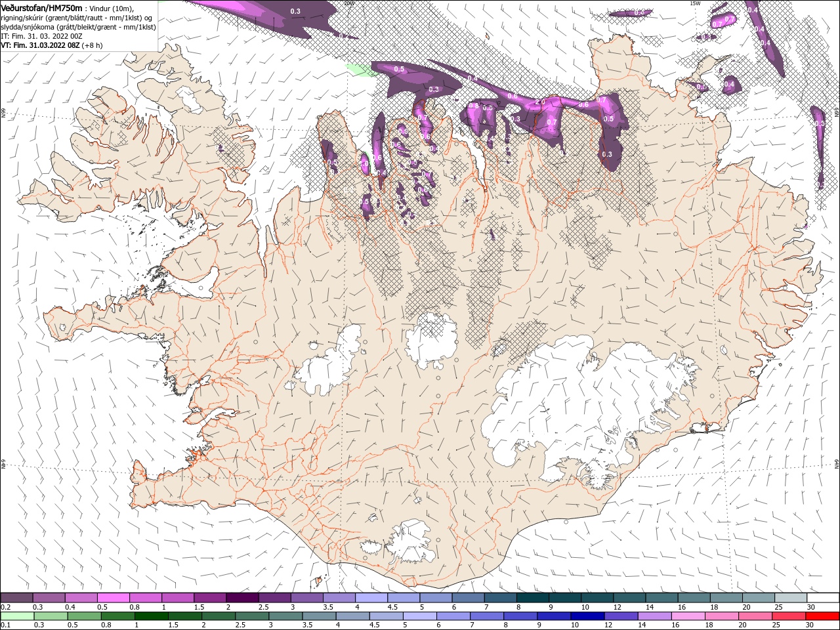Pick the medium green 0.8 swatch in rain legend
The image size is (840, 630).
point(117,616)
